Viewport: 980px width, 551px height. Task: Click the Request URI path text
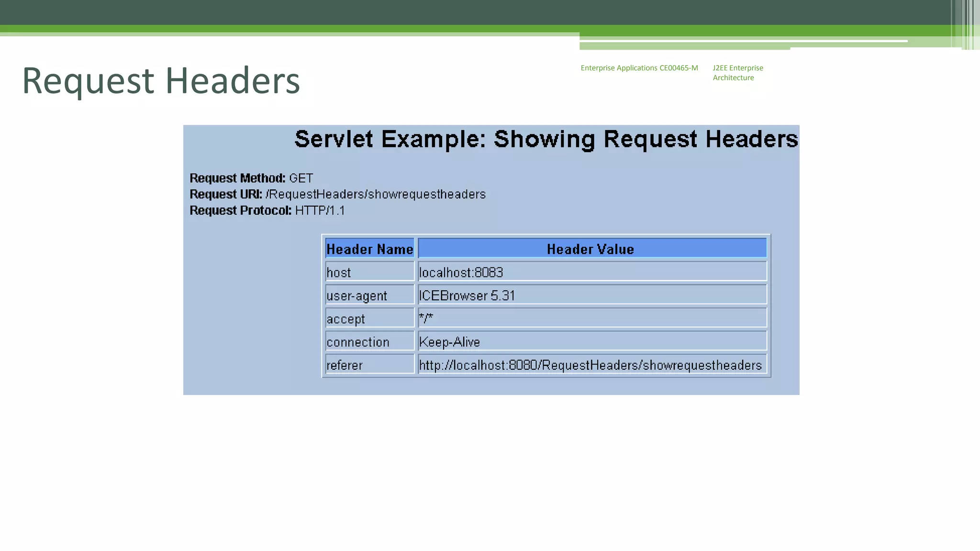coord(376,194)
